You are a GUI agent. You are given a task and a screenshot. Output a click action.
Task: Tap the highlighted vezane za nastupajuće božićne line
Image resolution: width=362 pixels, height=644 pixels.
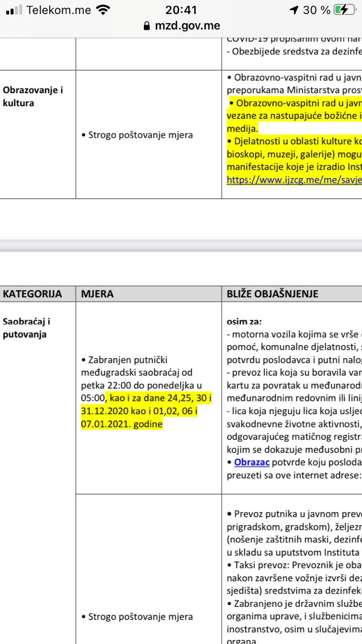point(294,116)
